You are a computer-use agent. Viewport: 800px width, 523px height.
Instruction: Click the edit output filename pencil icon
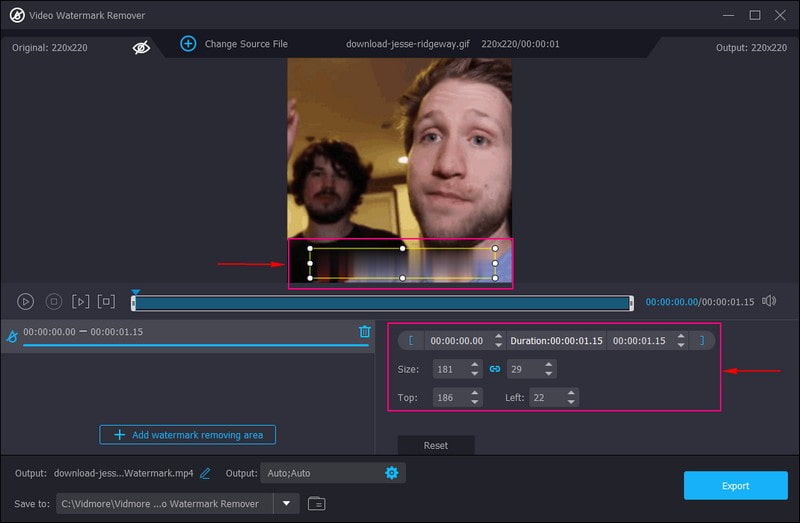tap(205, 472)
